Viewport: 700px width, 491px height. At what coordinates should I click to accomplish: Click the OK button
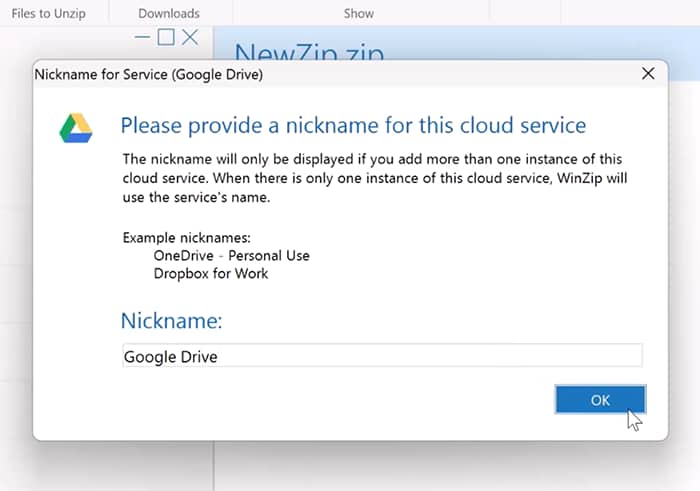point(599,399)
